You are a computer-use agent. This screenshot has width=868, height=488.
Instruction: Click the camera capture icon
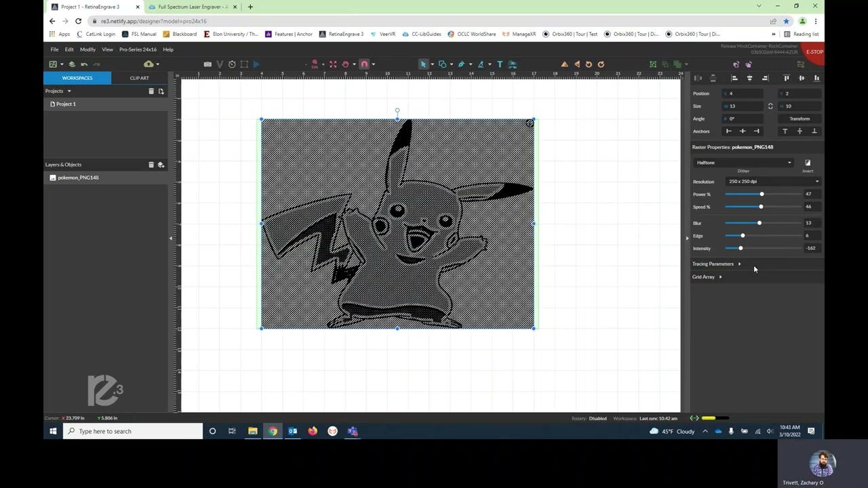point(208,64)
